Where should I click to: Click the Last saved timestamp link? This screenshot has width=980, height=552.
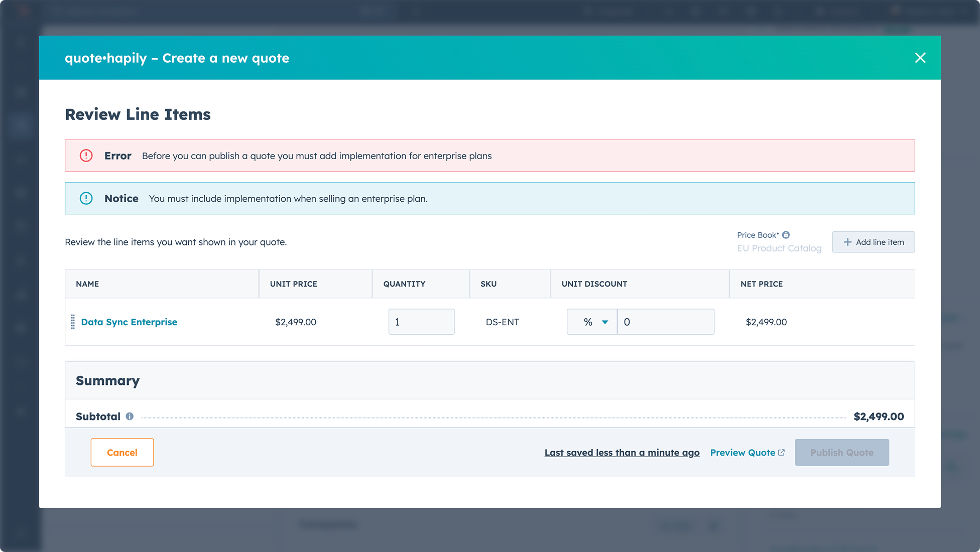point(622,452)
